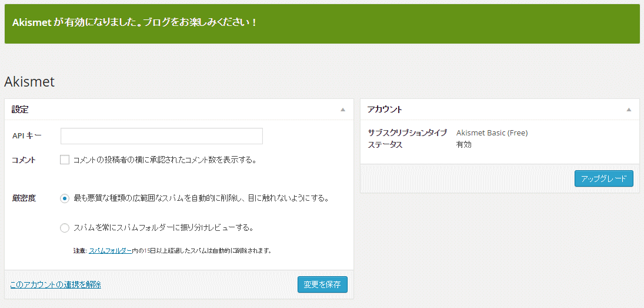The height and width of the screenshot is (308, 644).
Task: Select the auto-delete worst spam radio option
Action: tap(65, 198)
